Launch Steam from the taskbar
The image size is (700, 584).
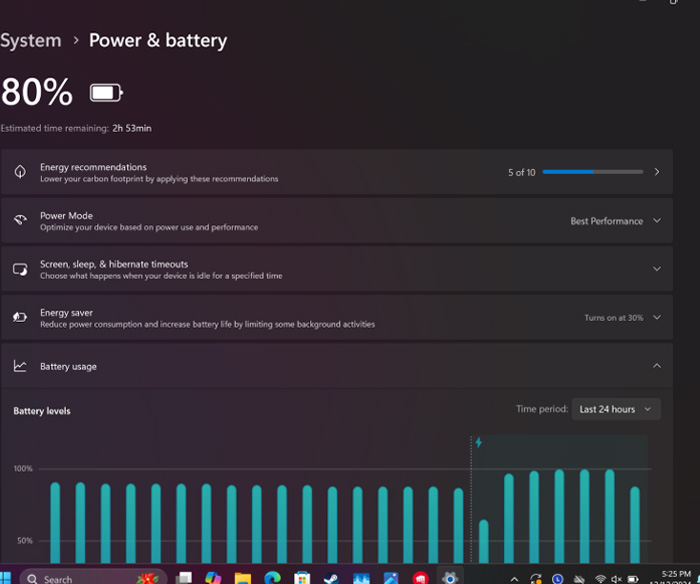click(x=331, y=578)
